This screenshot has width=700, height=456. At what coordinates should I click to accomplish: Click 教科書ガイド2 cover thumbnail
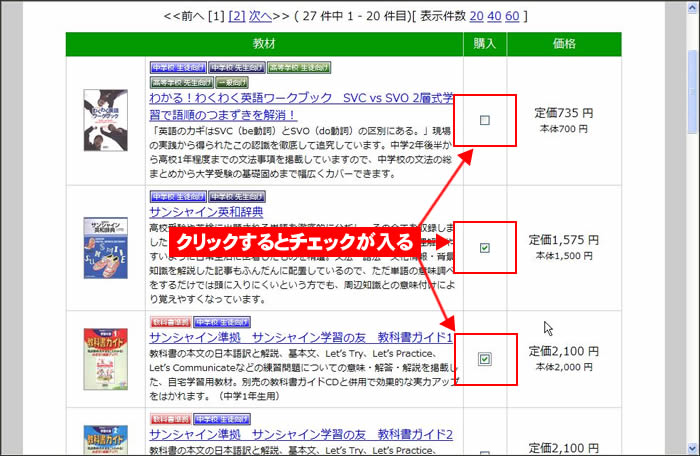click(x=106, y=440)
